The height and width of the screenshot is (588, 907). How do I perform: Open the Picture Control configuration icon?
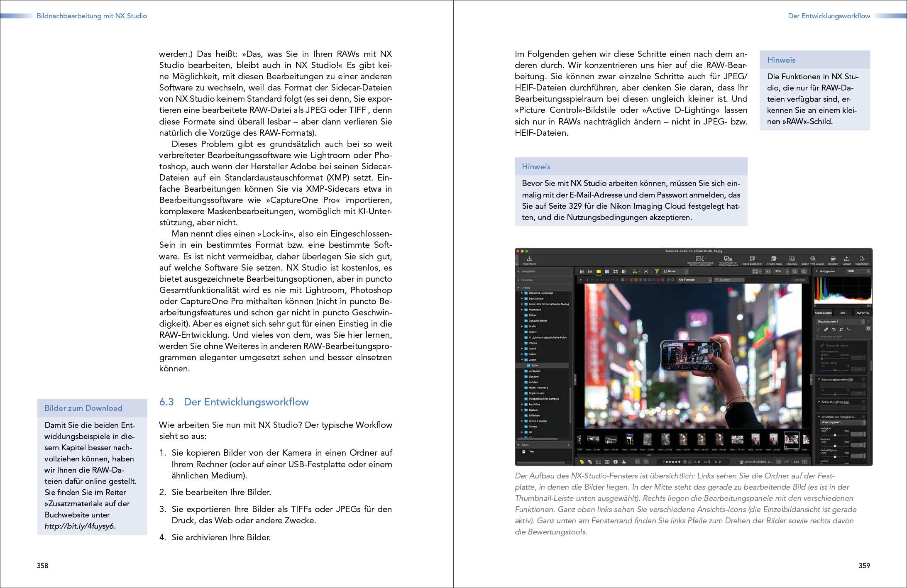[700, 259]
